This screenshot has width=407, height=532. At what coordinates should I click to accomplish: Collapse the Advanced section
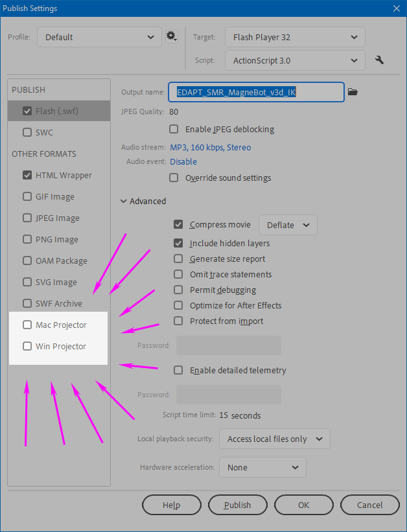(x=123, y=201)
